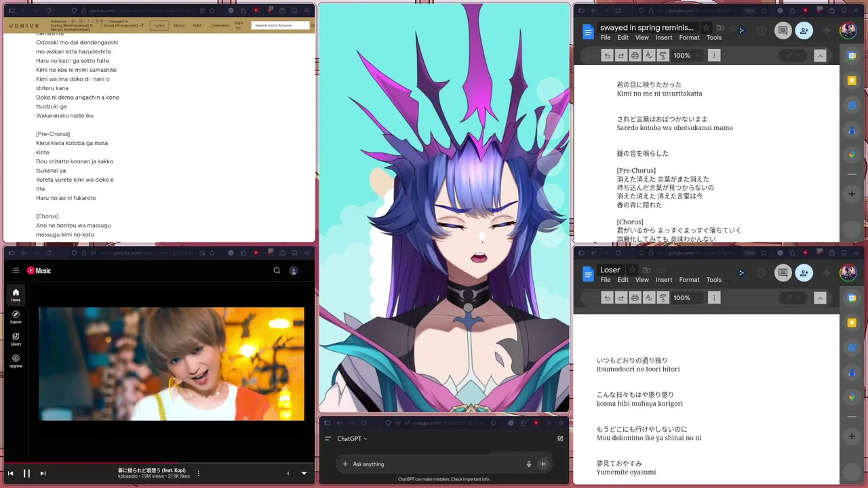Screen dimensions: 868x488
Task: Click the Sign Up link on Genius
Action: pyautogui.click(x=239, y=25)
